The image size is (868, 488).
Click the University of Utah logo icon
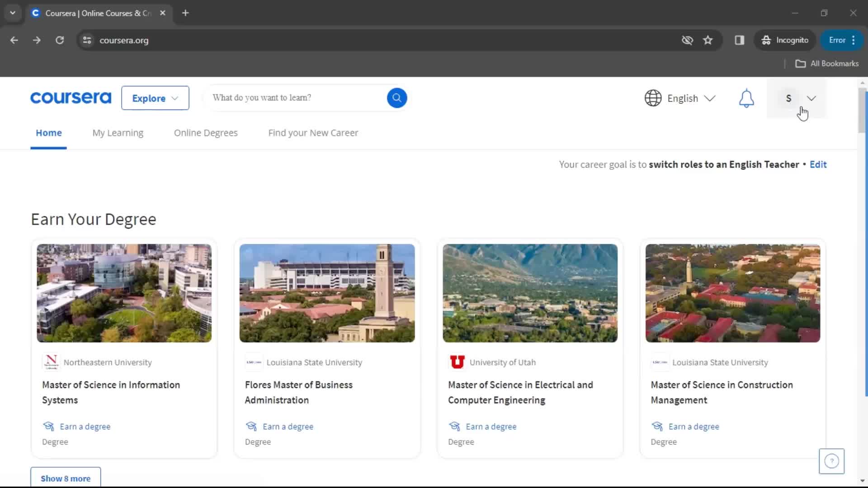point(457,362)
